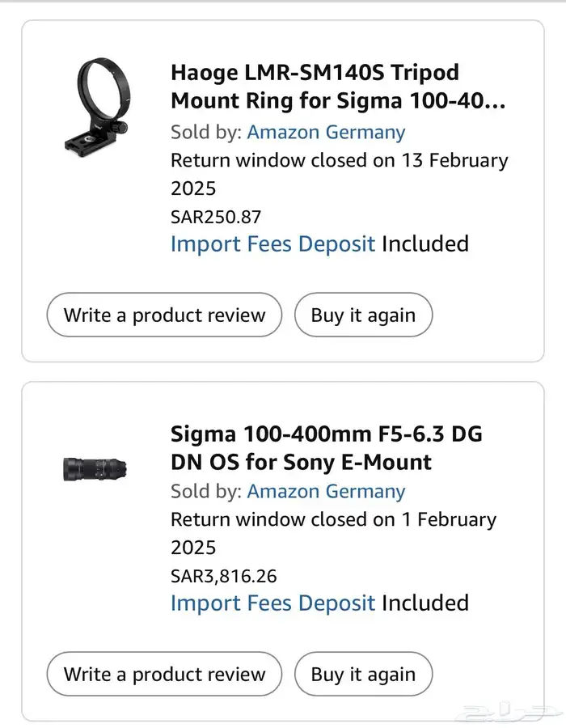This screenshot has height=728, width=566.
Task: Click Amazon Germany seller link for Sigma order
Action: point(327,491)
